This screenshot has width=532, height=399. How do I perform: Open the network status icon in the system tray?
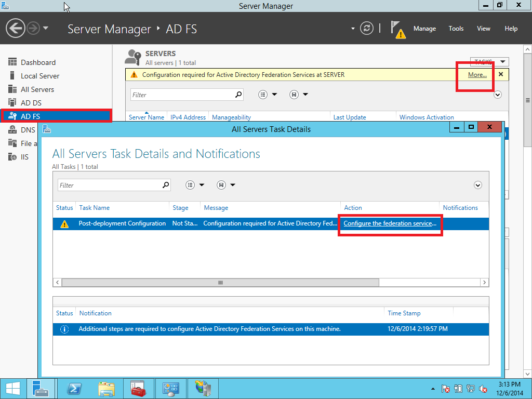coord(470,388)
